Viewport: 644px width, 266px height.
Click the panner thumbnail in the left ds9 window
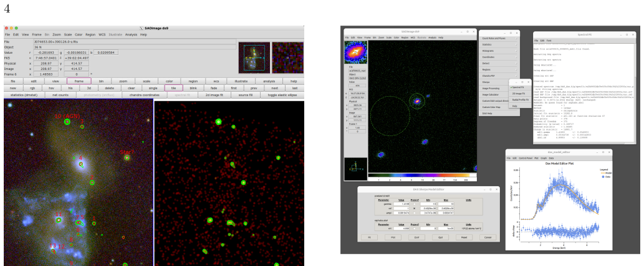254,56
